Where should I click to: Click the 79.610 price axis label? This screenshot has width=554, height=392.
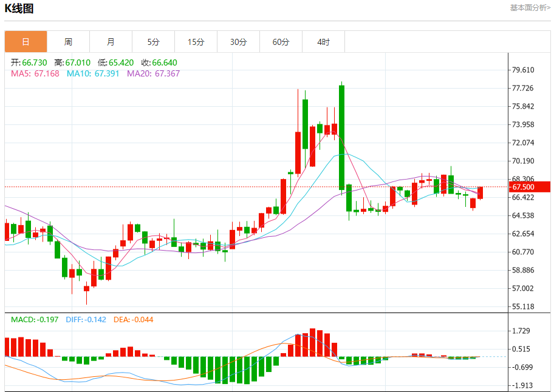(x=523, y=70)
